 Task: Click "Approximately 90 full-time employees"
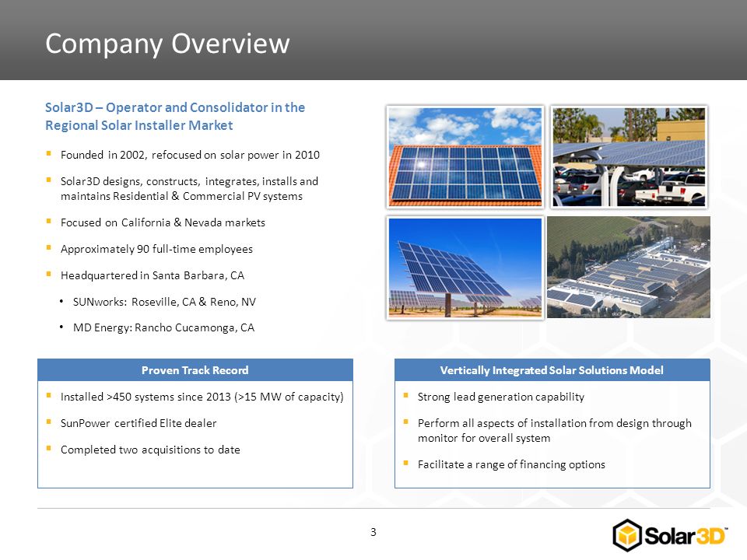pos(156,249)
